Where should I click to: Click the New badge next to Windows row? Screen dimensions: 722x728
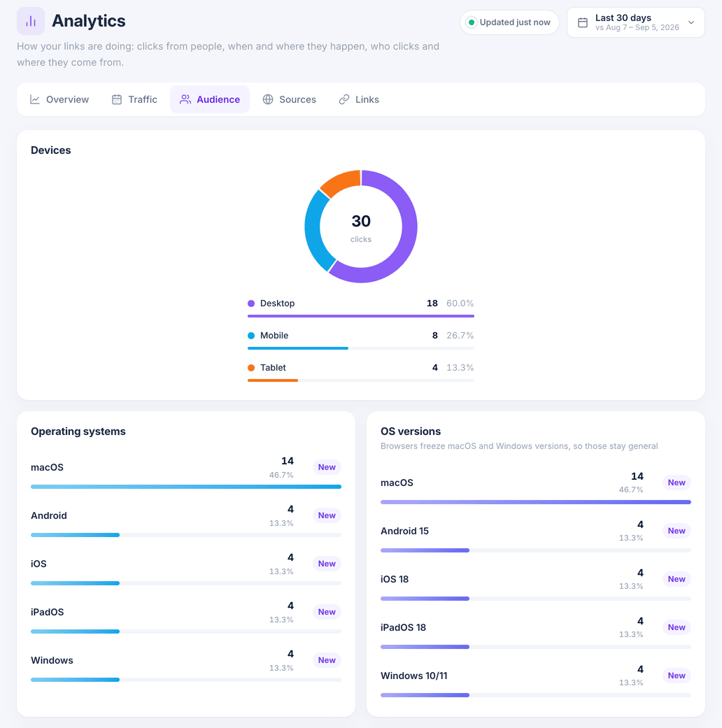327,660
